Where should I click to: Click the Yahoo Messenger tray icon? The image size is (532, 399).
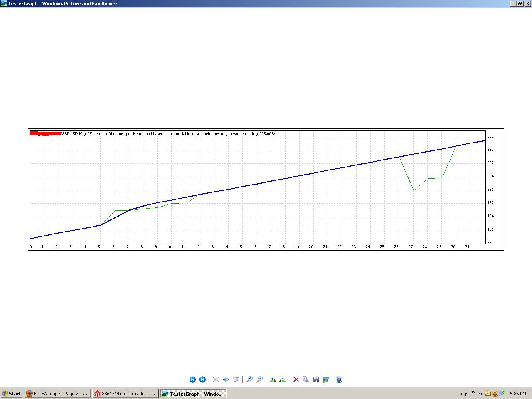pyautogui.click(x=495, y=394)
